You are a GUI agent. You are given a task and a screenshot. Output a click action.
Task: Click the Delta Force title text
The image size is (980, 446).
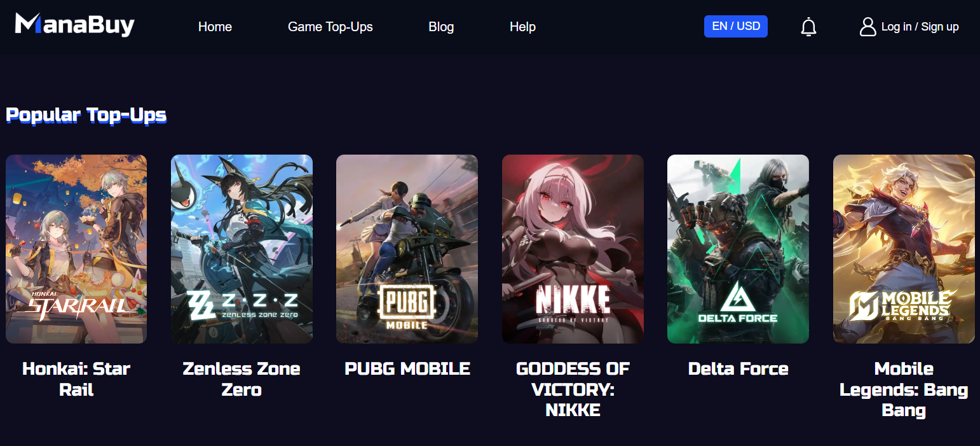[x=738, y=368]
